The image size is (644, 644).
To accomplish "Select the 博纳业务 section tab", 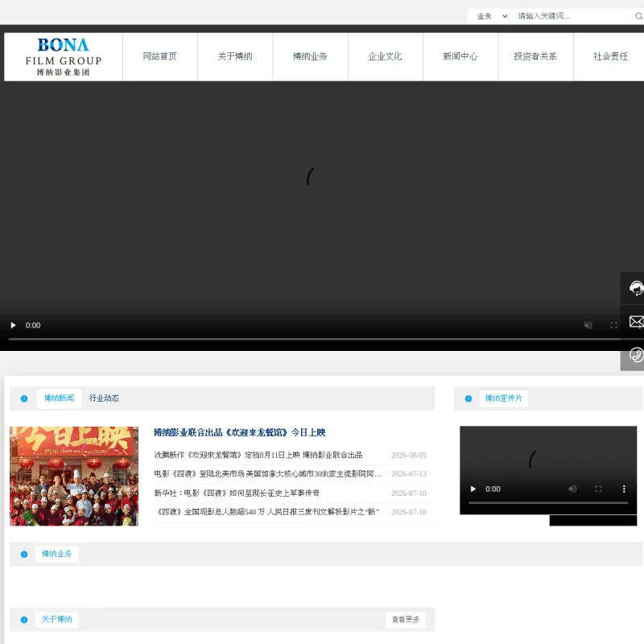I will [56, 554].
